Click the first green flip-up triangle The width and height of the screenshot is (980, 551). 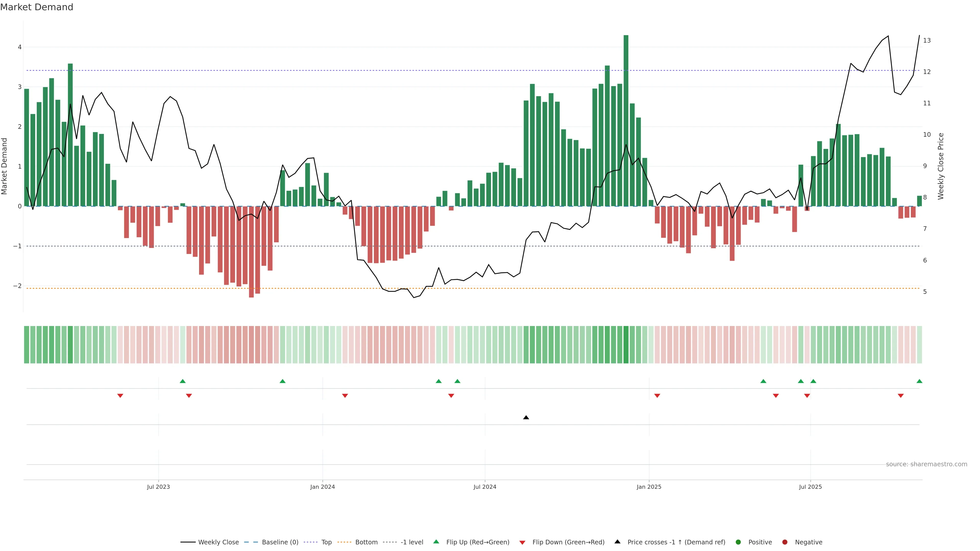point(183,381)
